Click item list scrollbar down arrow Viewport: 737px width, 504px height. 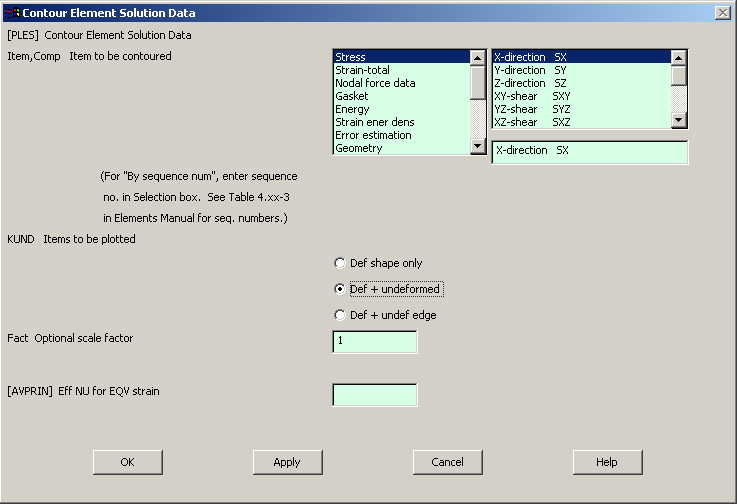[x=478, y=146]
